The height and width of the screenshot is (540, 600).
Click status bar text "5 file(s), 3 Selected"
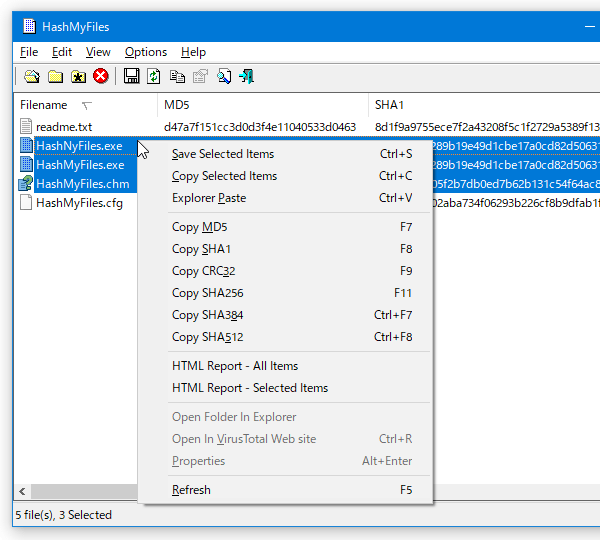click(64, 515)
